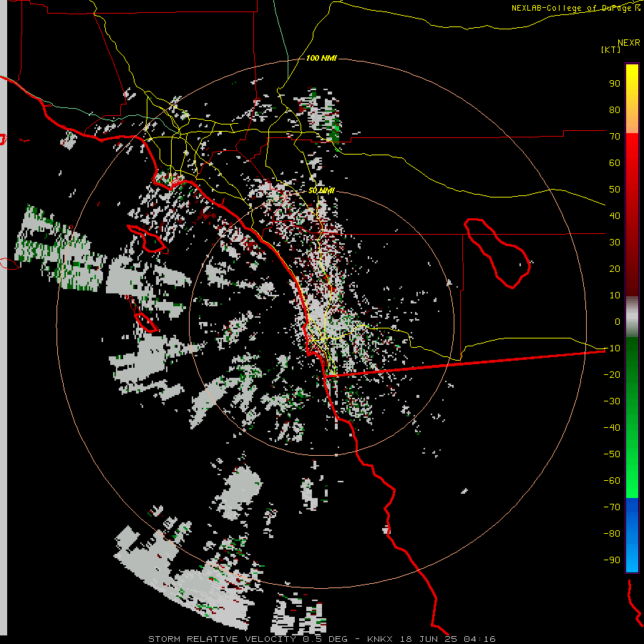Screen dimensions: 644x644
Task: Click the 30 value on the velocity scale
Action: pyautogui.click(x=615, y=243)
